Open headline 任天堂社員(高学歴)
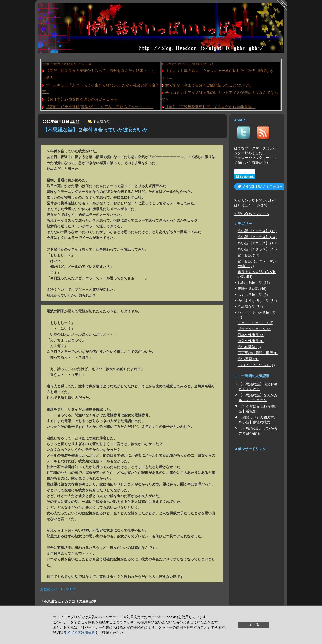Screen dimensions: 322x644 click(99, 107)
